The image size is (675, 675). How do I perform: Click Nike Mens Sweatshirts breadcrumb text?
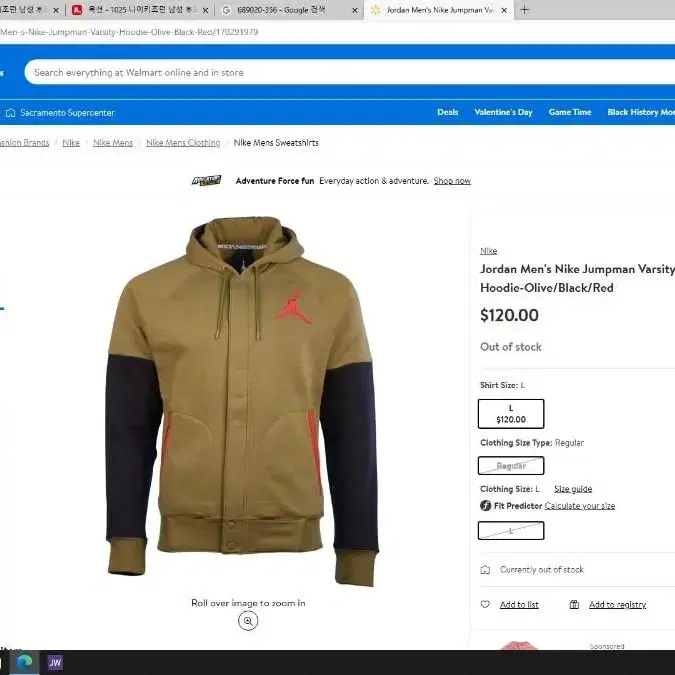click(276, 143)
